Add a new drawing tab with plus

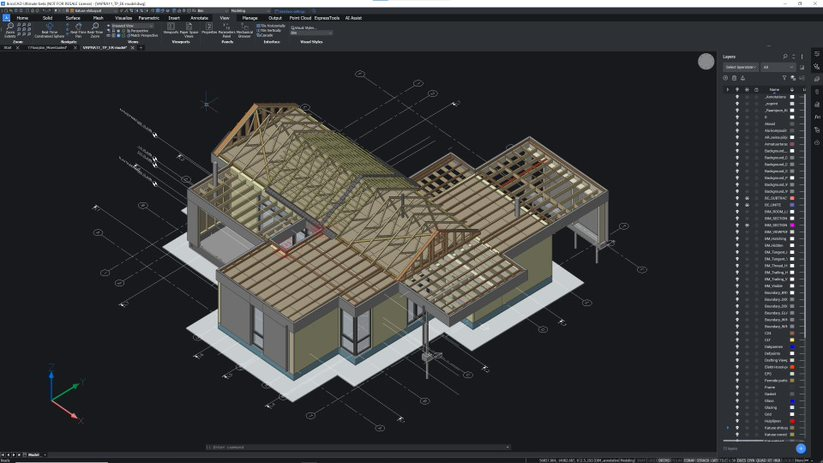pyautogui.click(x=141, y=48)
